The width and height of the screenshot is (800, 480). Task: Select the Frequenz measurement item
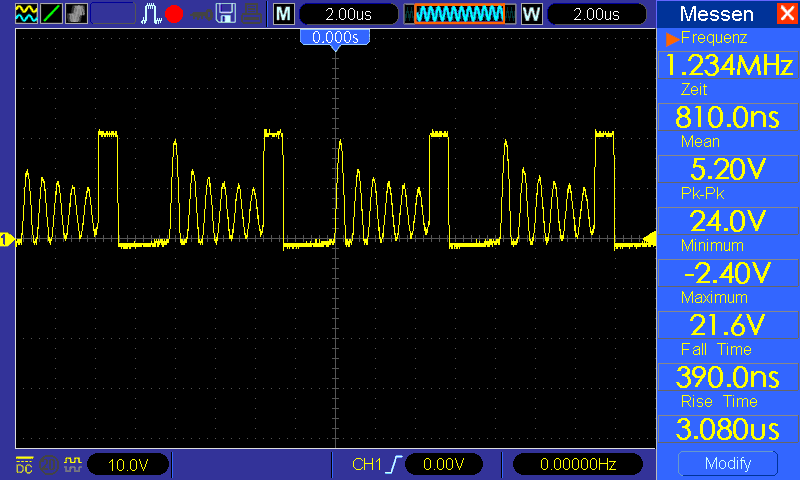[714, 38]
